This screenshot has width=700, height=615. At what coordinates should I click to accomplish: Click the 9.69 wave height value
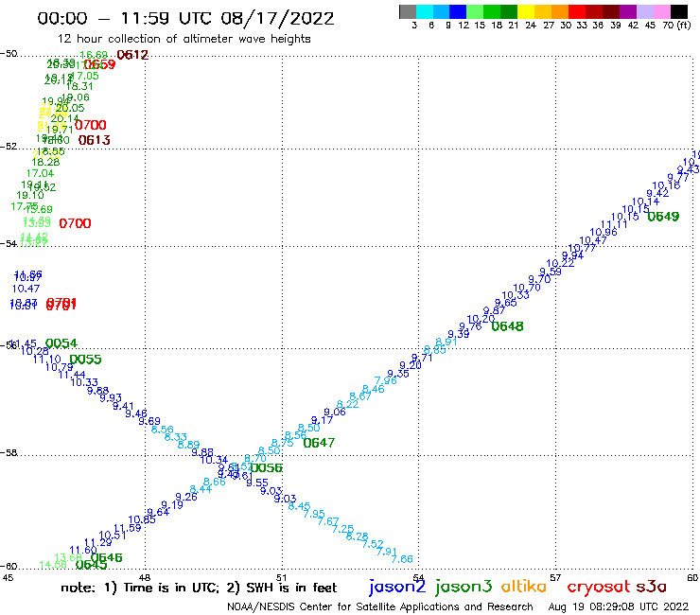[x=149, y=421]
